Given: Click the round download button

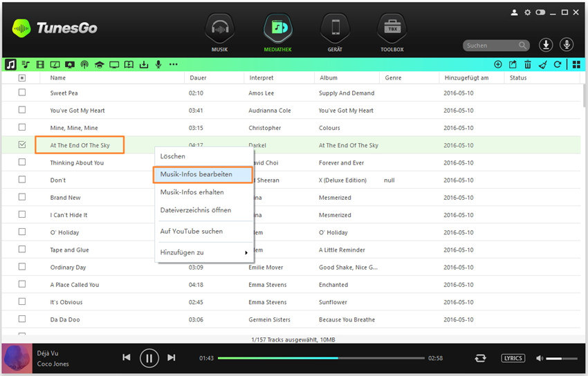Looking at the screenshot, I should pos(546,45).
